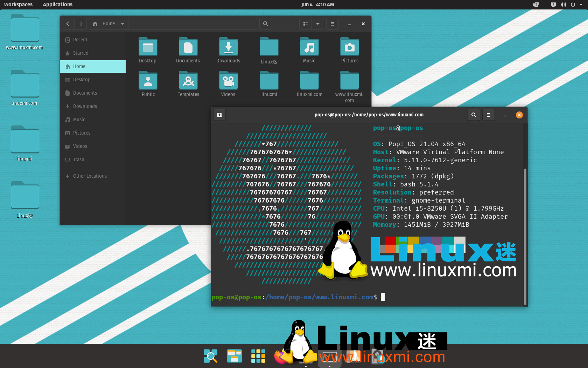This screenshot has width=588, height=368.
Task: Minimize the terminal window
Action: pyautogui.click(x=505, y=115)
